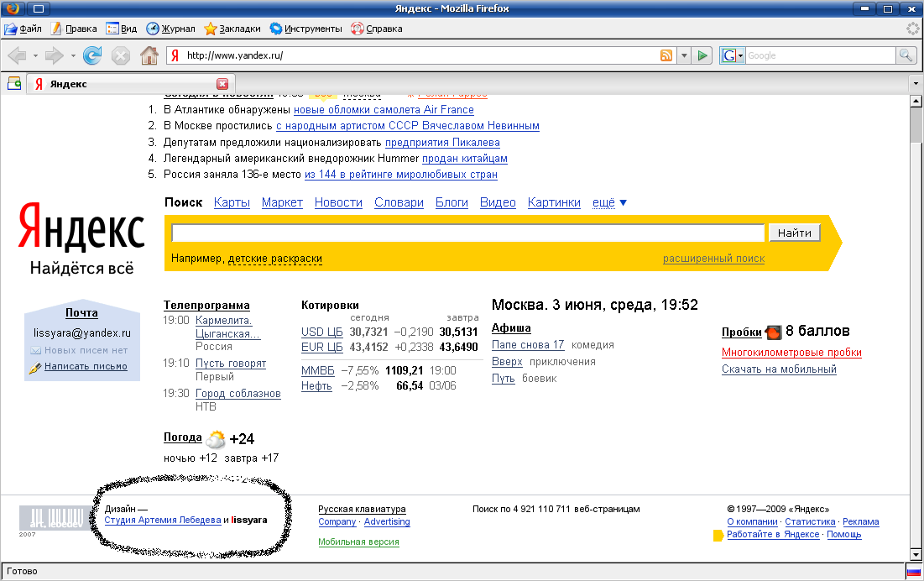Open the Видео link
924x581 pixels.
[498, 202]
